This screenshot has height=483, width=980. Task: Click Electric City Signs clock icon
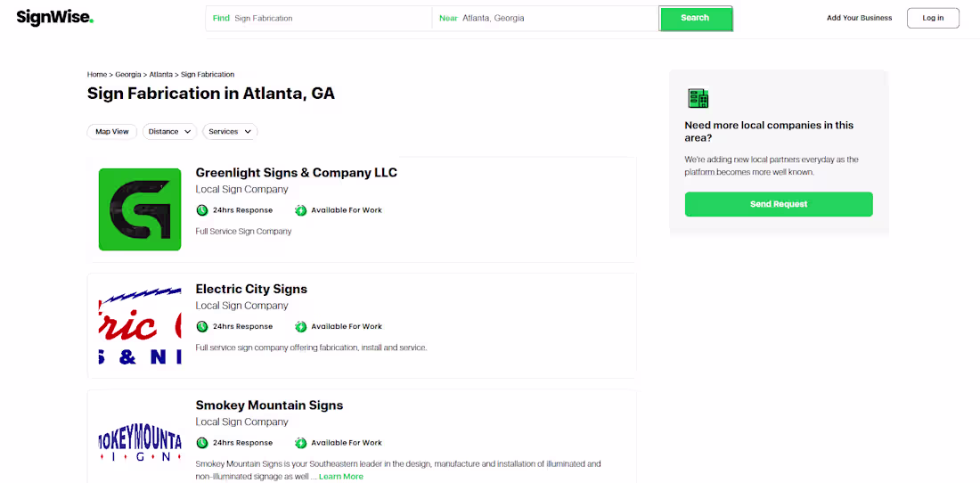202,326
